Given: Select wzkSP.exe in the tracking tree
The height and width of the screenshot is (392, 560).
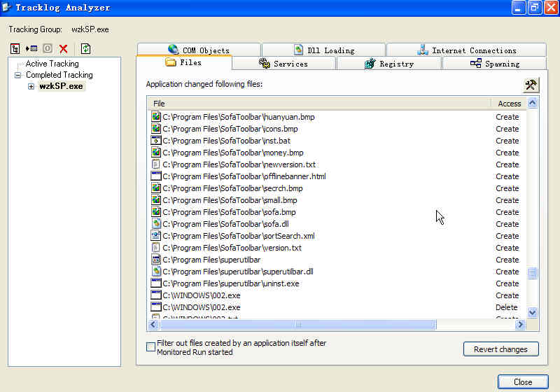Looking at the screenshot, I should [x=61, y=86].
